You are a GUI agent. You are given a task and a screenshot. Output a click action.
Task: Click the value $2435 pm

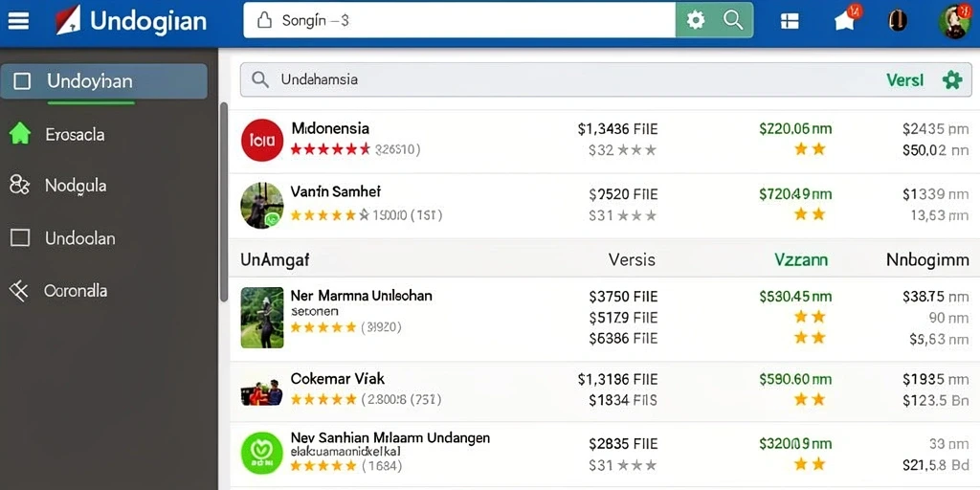coord(936,129)
